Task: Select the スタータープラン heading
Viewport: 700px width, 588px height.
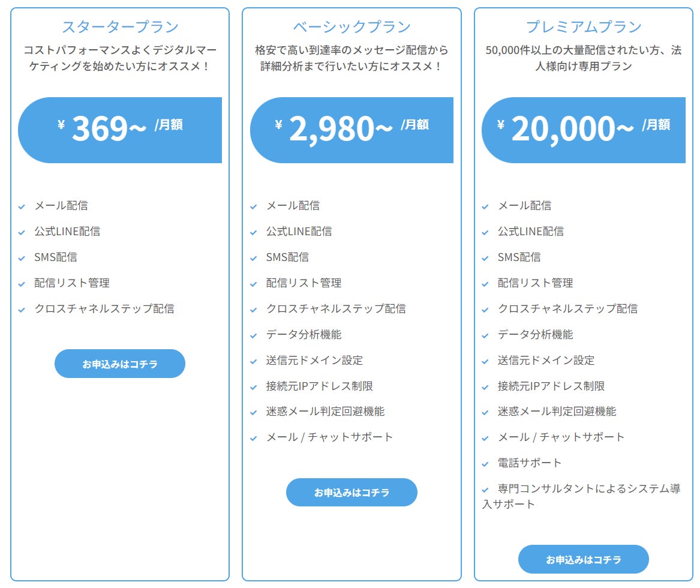Action: pos(120,27)
